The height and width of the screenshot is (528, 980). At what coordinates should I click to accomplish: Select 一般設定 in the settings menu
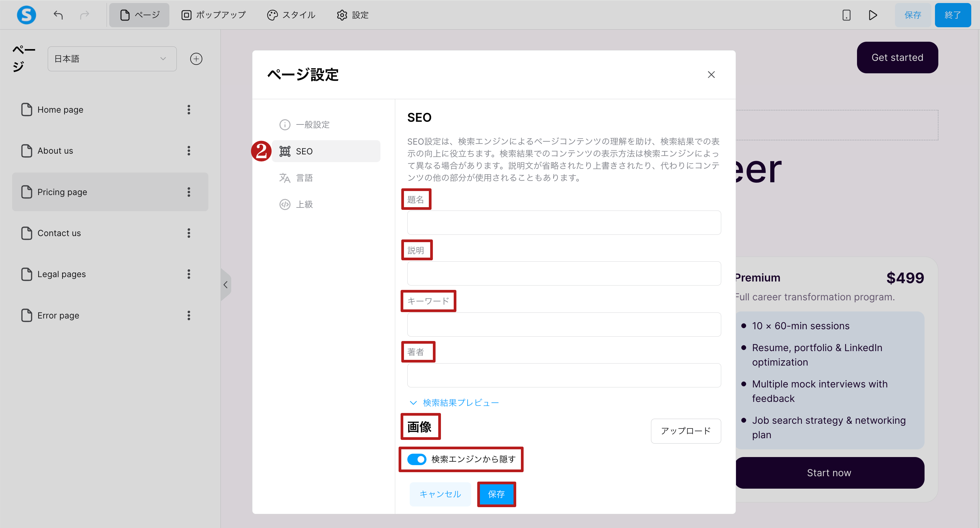click(x=312, y=124)
